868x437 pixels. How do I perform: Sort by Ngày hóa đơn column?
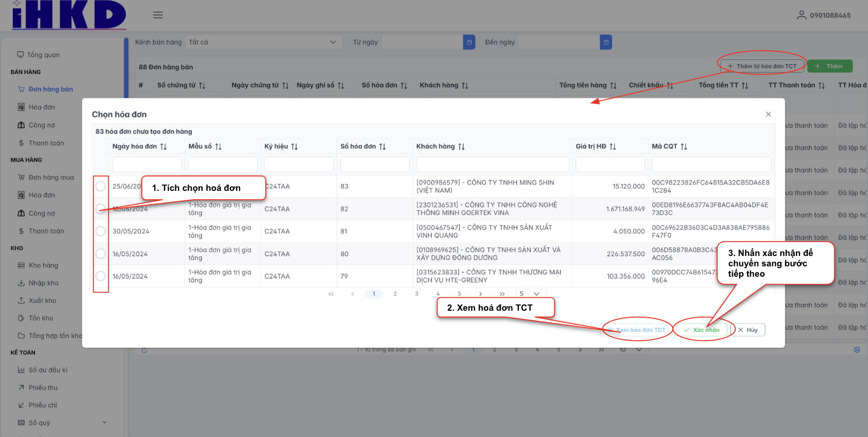(163, 147)
